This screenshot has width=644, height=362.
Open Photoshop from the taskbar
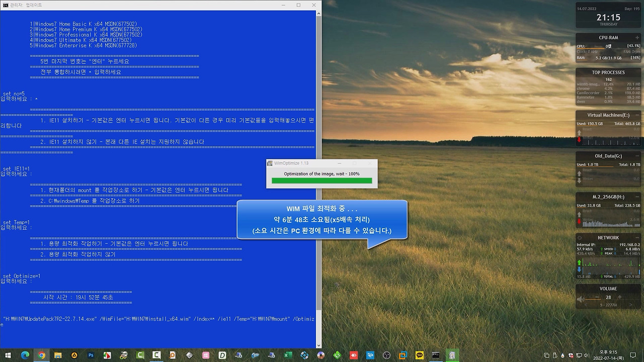pos(91,355)
